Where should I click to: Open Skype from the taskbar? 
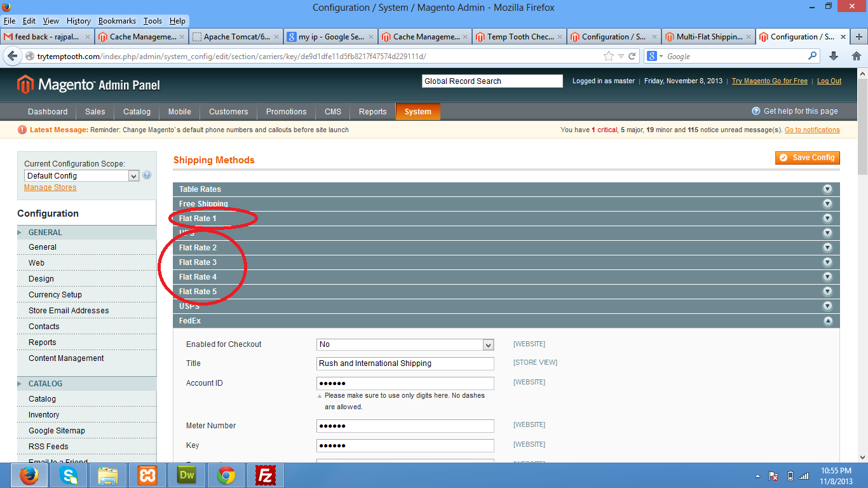coord(69,475)
